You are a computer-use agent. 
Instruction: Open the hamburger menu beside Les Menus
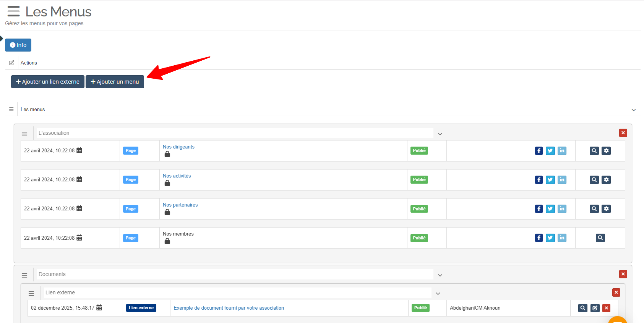13,11
